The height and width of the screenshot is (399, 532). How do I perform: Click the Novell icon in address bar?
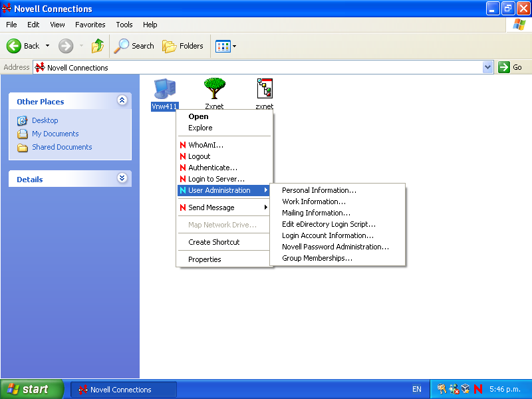click(x=40, y=67)
